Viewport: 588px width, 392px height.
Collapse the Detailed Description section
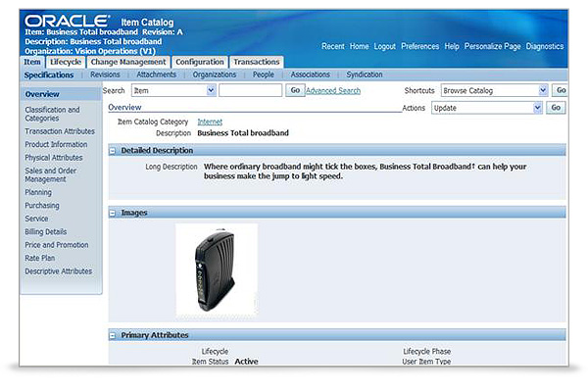(112, 151)
